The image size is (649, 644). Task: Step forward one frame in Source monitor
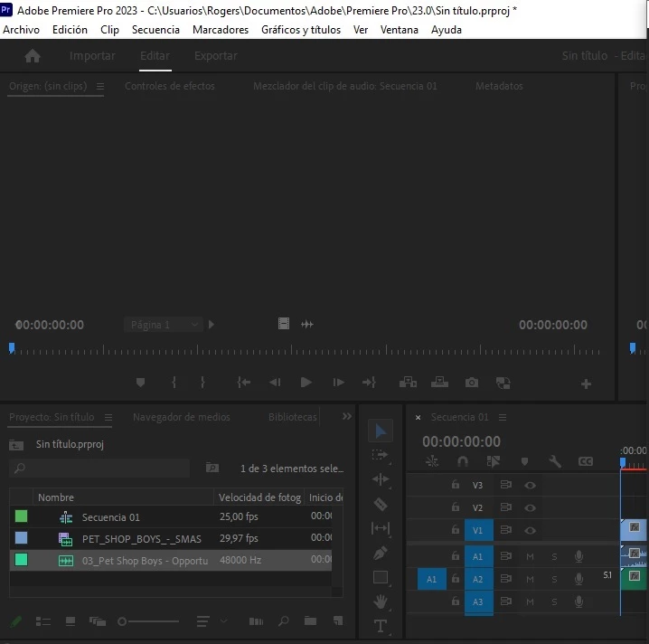click(x=339, y=383)
